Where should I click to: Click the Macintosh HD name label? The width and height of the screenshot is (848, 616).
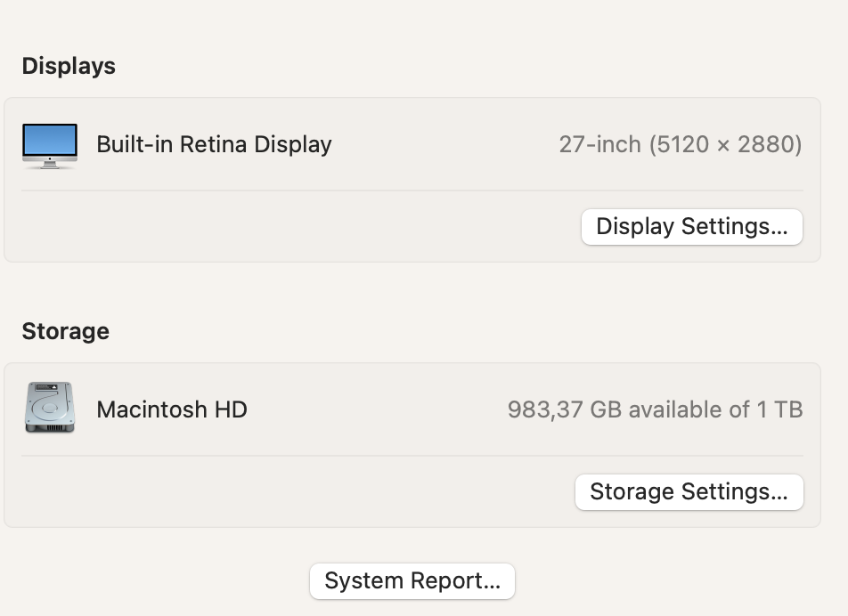pos(172,409)
